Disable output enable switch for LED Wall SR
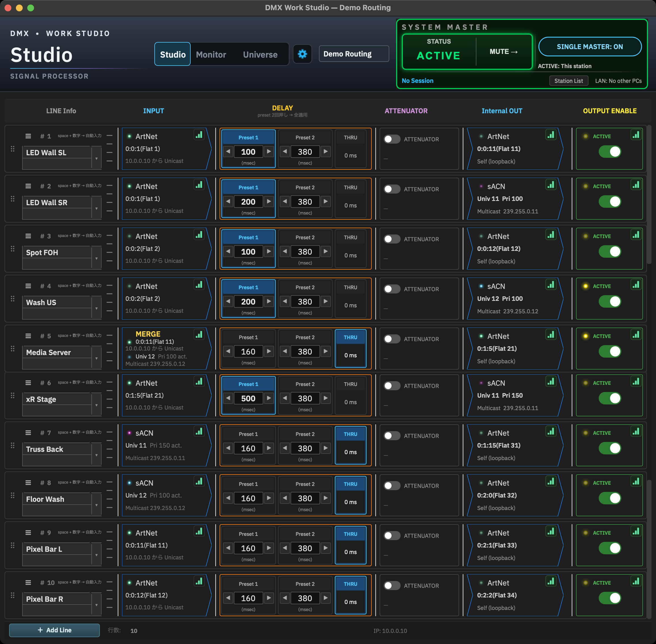 [610, 202]
